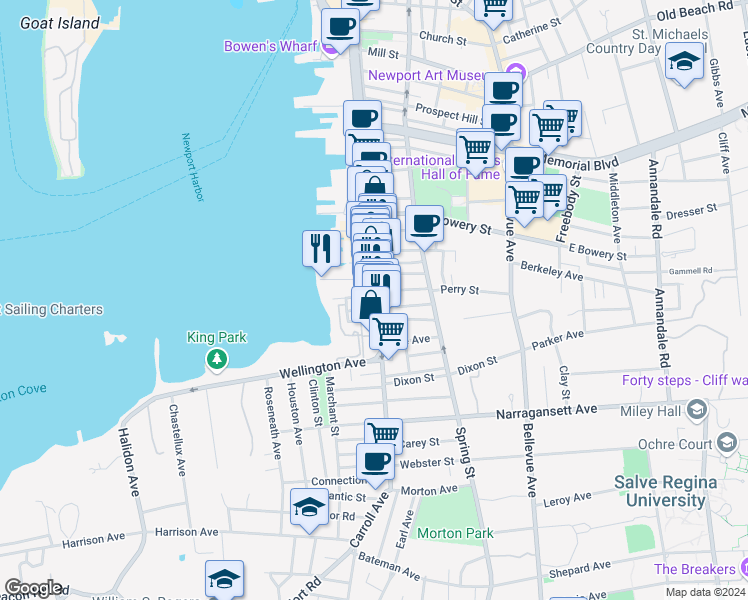The image size is (748, 600).
Task: Click the coffee marker at the wharf above the cart
Action: click(363, 117)
